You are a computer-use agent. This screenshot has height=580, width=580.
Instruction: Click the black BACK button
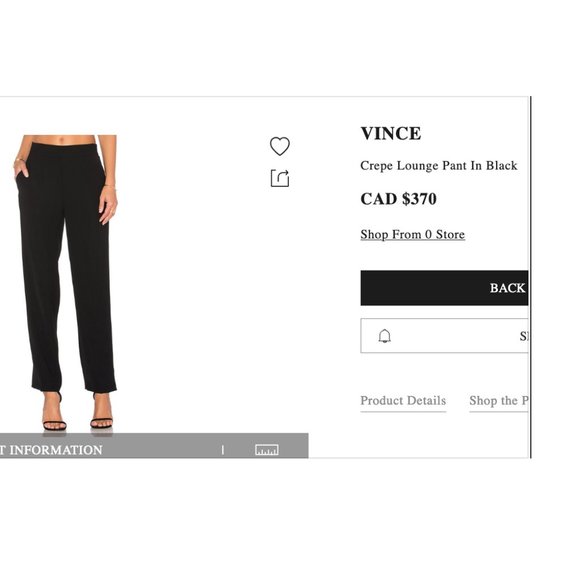tap(444, 288)
